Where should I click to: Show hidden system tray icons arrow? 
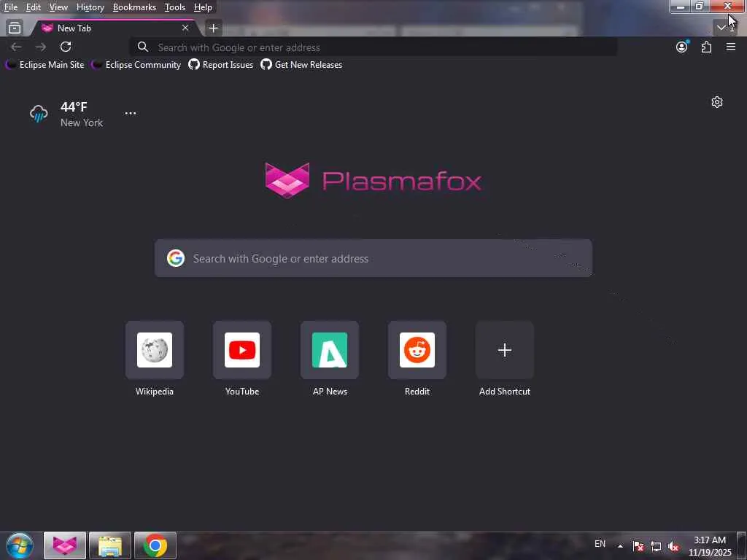620,546
